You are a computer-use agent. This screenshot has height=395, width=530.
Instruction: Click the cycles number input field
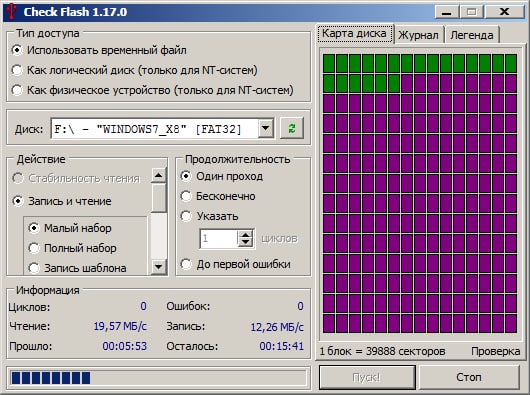click(219, 239)
